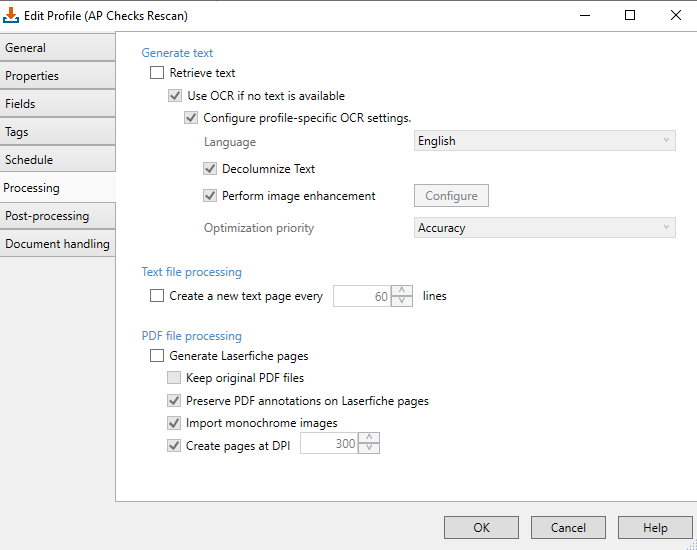
Task: Confirm changes with the OK button
Action: click(x=481, y=528)
